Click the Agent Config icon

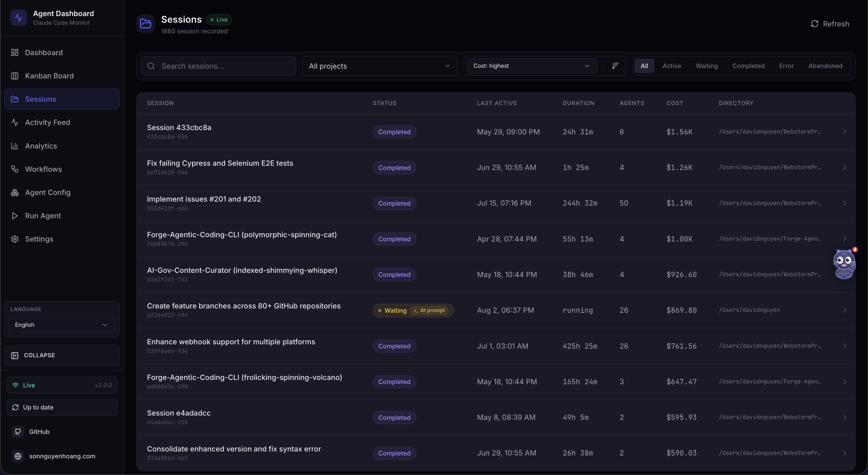point(14,192)
